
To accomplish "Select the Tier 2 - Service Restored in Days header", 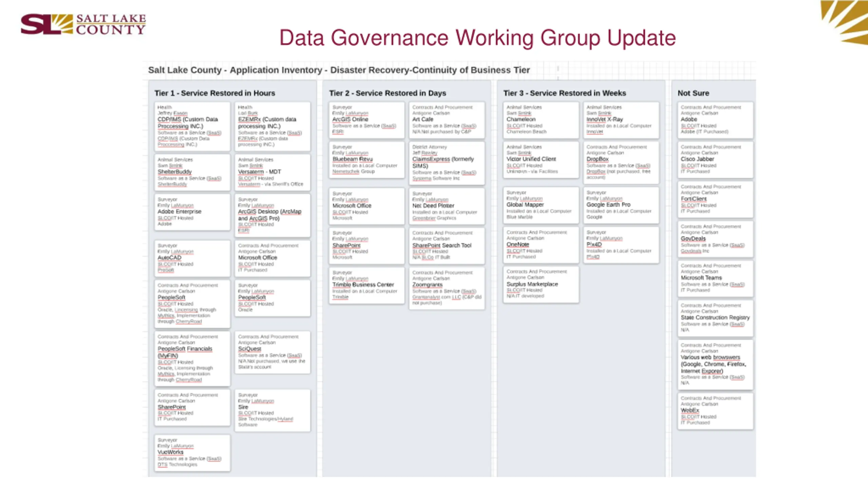I will [x=388, y=93].
